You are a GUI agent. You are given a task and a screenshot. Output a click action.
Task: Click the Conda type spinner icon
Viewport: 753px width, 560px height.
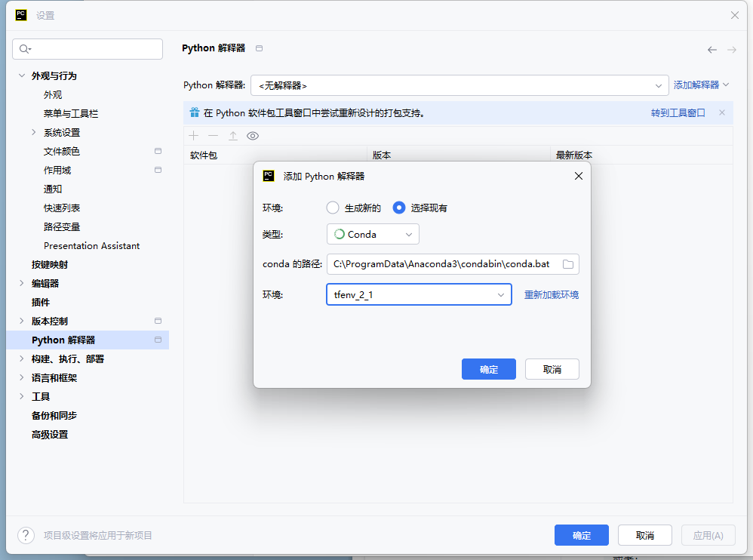click(x=339, y=234)
